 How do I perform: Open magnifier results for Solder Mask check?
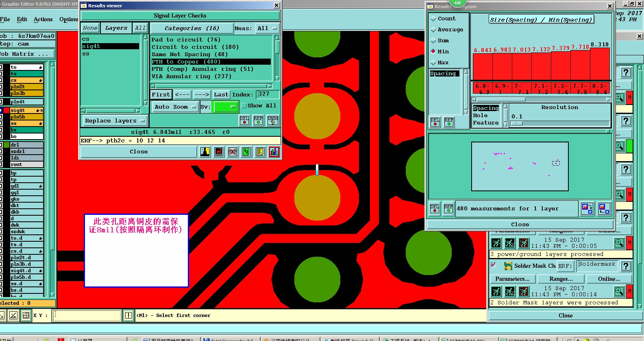tap(619, 291)
